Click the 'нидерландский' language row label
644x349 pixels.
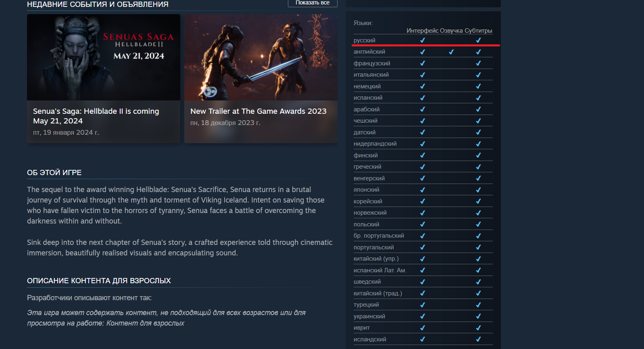[375, 144]
